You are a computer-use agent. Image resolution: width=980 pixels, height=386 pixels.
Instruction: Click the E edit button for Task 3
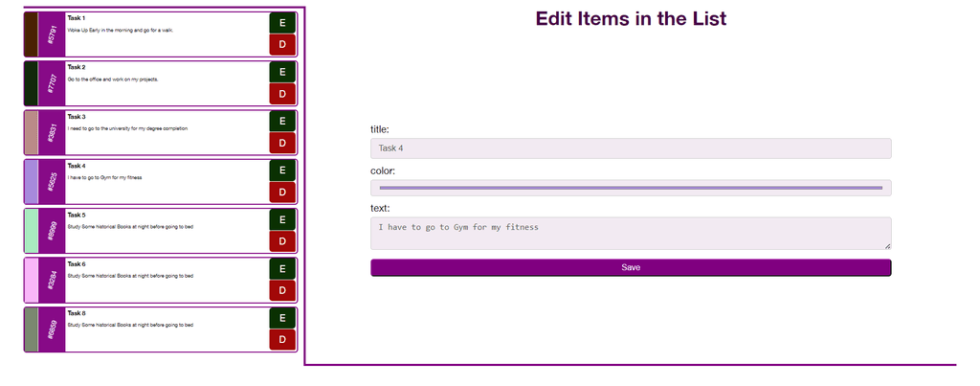click(282, 122)
